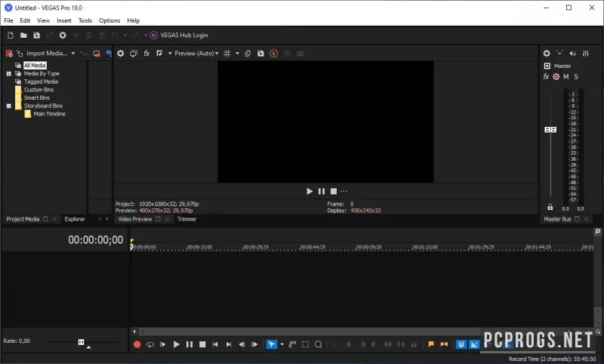Screen dimensions: 604x364
Task: Open the Import Media dropdown arrow
Action: click(x=72, y=53)
